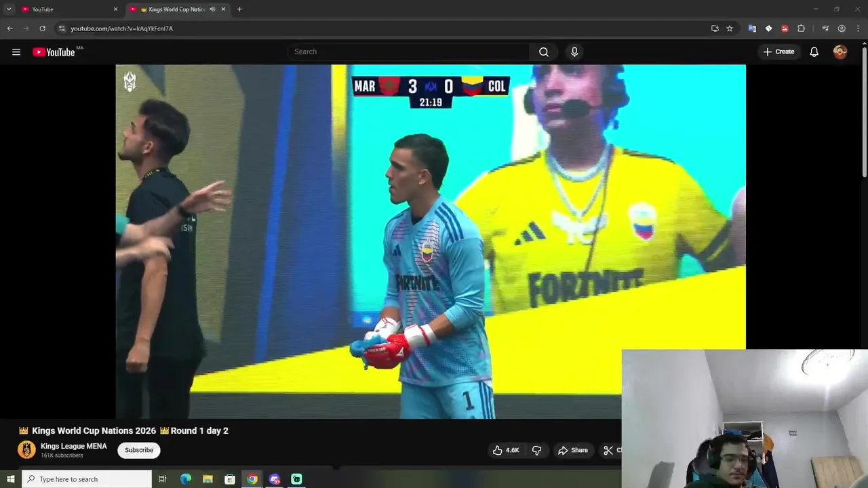Open Chrome three-dot menu

[x=858, y=28]
